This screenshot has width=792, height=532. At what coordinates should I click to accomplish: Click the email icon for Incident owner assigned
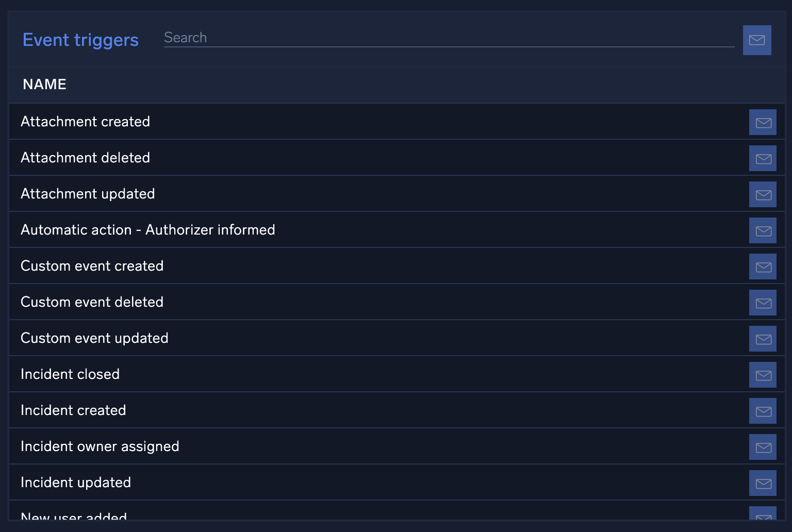point(763,447)
